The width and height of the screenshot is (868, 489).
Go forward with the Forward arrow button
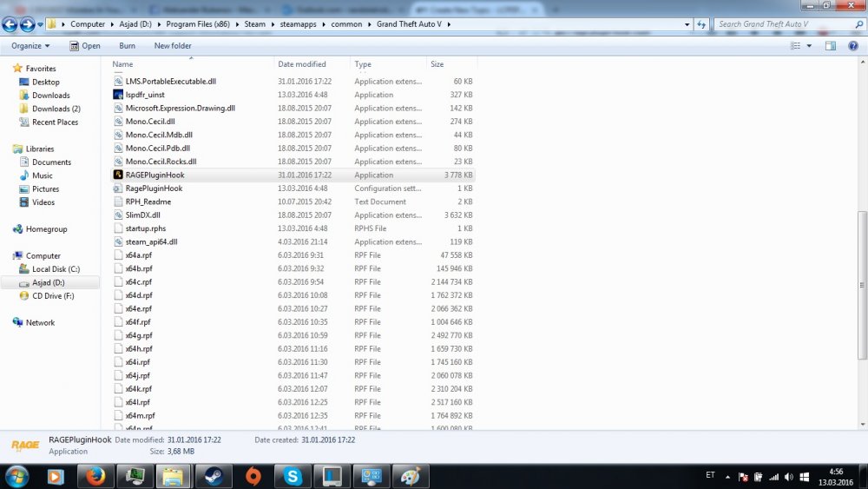tap(27, 24)
